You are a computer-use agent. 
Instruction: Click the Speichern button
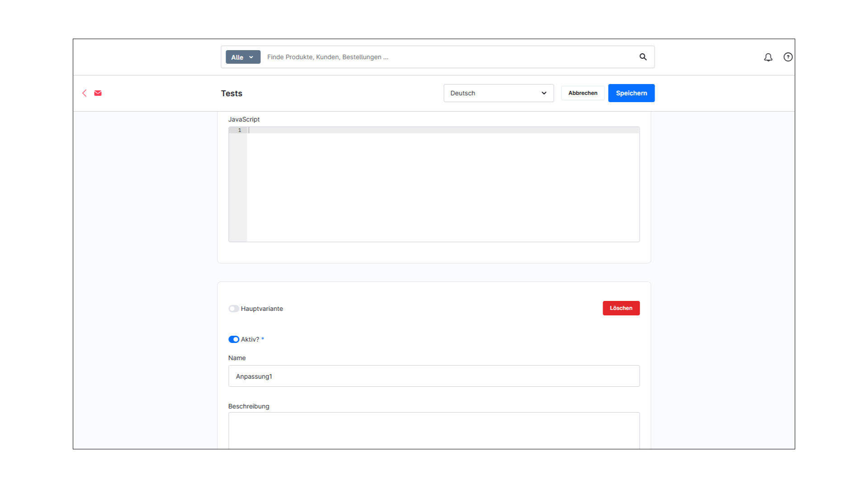tap(631, 93)
